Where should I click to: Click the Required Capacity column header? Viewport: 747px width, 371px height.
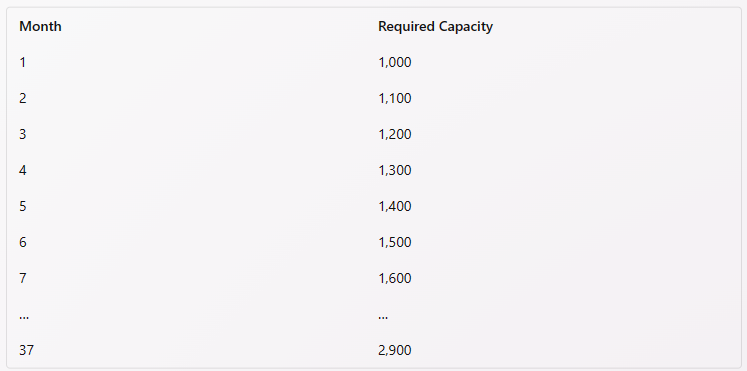[435, 27]
